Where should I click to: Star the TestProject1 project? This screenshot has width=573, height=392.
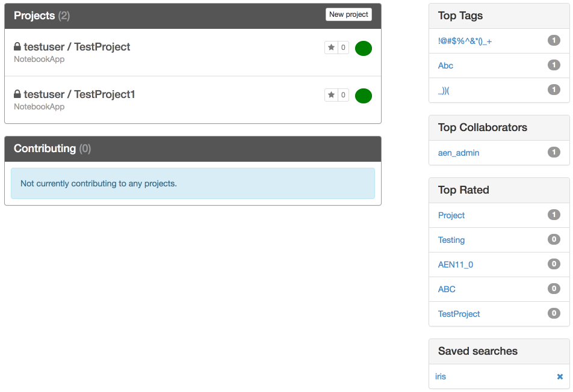pos(331,95)
